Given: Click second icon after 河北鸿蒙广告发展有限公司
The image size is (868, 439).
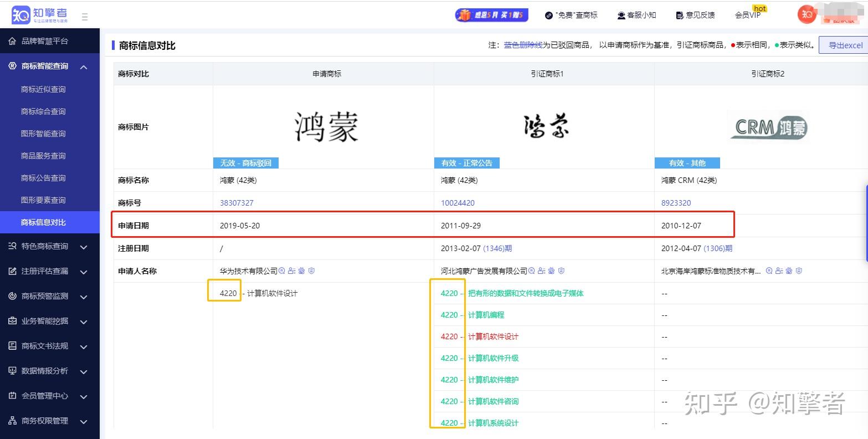Looking at the screenshot, I should [542, 271].
